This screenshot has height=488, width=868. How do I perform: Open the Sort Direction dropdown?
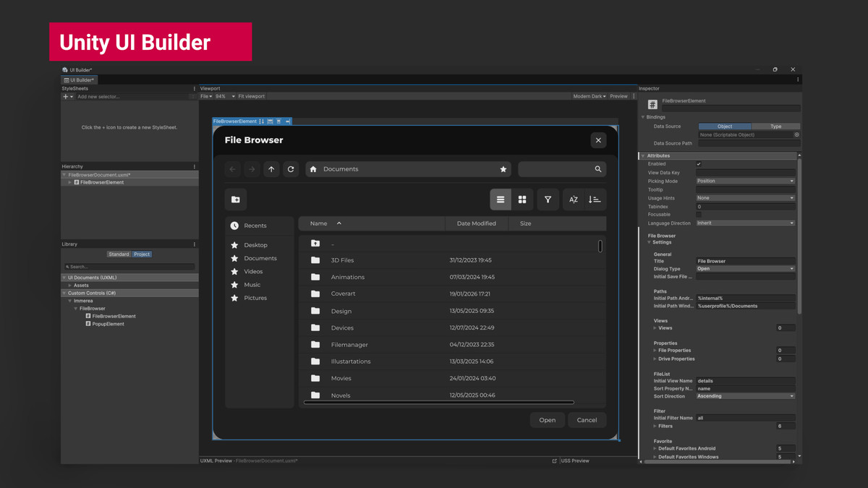tap(746, 396)
